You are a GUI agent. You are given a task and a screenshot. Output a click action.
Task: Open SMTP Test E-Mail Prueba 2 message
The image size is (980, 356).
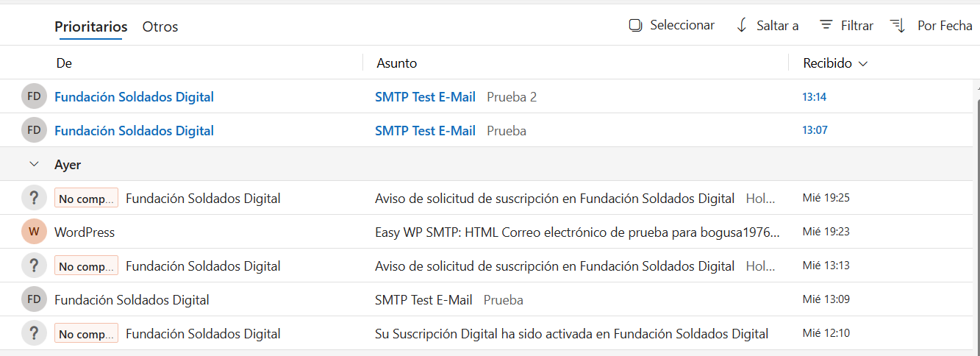pos(456,97)
